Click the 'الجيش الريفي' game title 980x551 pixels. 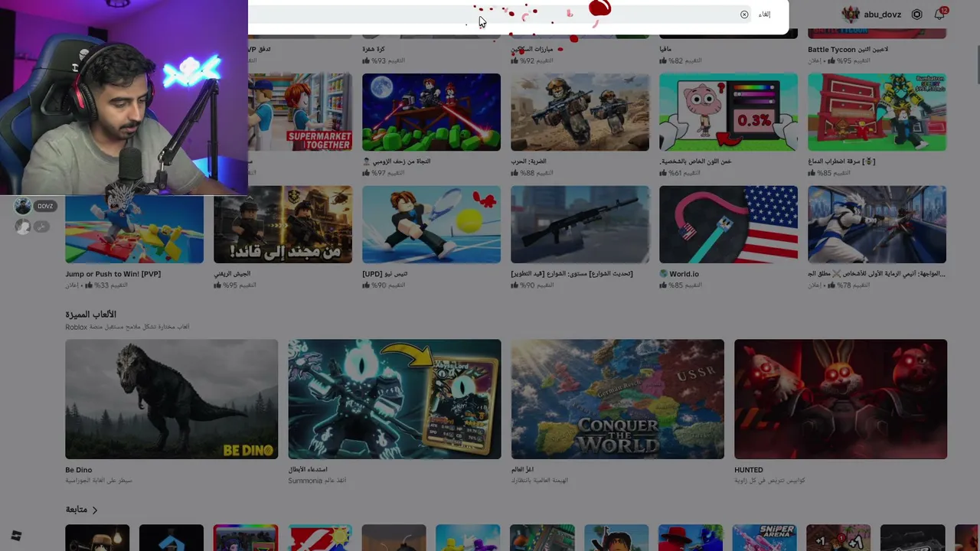coord(232,274)
